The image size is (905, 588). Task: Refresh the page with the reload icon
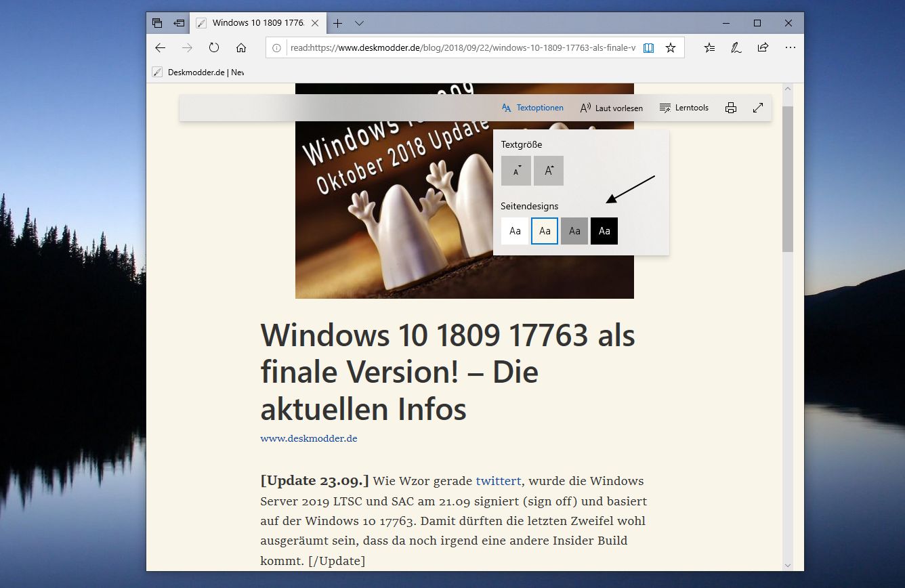(x=214, y=47)
